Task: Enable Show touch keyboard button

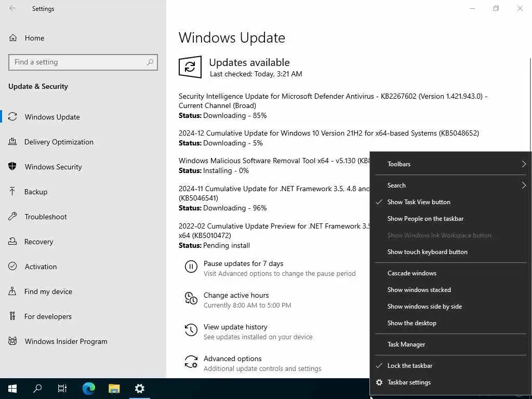Action: [x=450, y=252]
